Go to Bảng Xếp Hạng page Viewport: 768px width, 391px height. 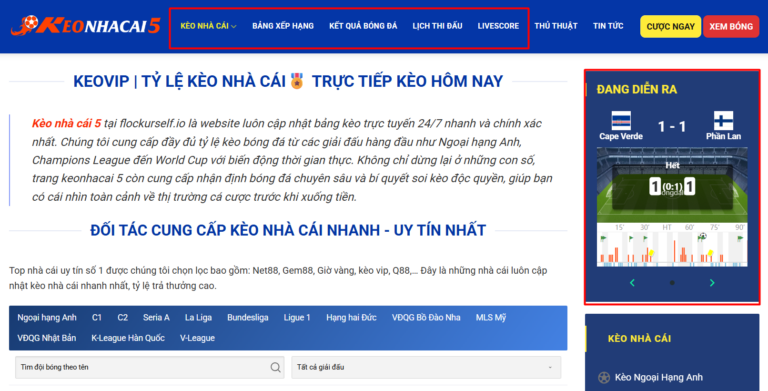pos(283,26)
